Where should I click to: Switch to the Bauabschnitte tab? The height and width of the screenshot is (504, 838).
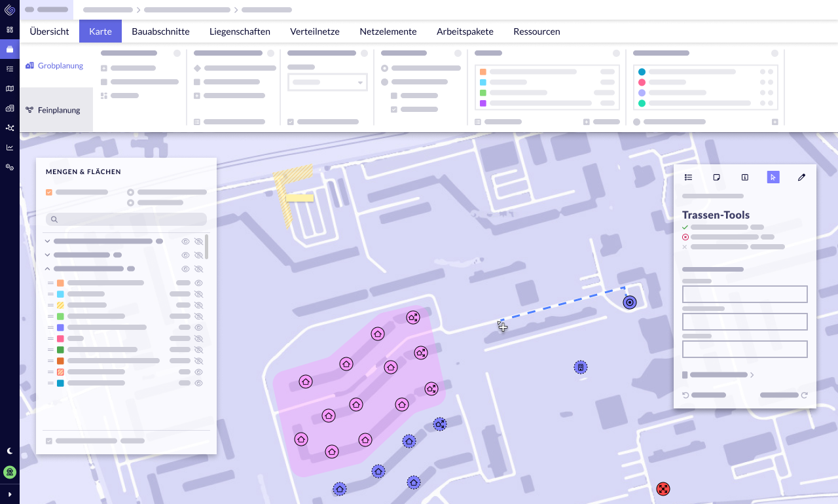click(160, 31)
